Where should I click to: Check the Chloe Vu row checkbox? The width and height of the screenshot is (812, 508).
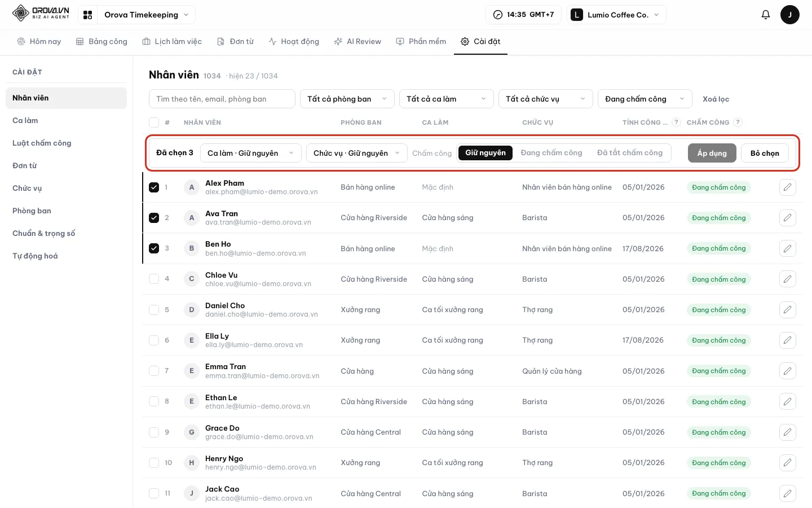coord(154,279)
